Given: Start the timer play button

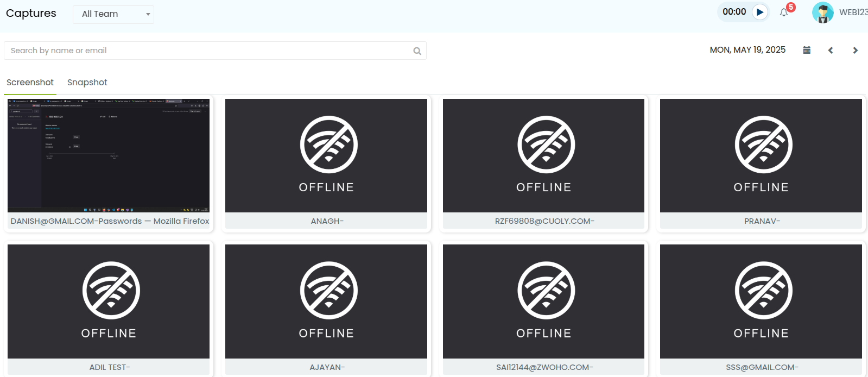Looking at the screenshot, I should point(760,12).
